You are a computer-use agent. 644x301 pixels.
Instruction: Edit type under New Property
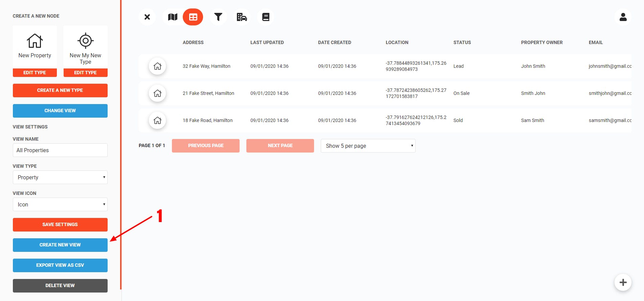(35, 73)
